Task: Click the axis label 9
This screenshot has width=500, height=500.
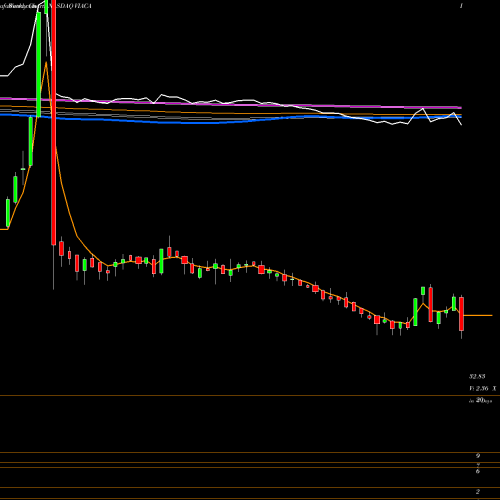Action: point(478,456)
